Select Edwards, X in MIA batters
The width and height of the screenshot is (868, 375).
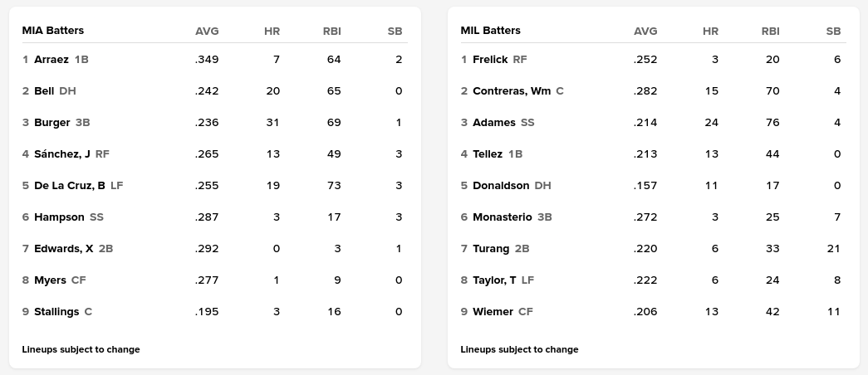coord(64,249)
